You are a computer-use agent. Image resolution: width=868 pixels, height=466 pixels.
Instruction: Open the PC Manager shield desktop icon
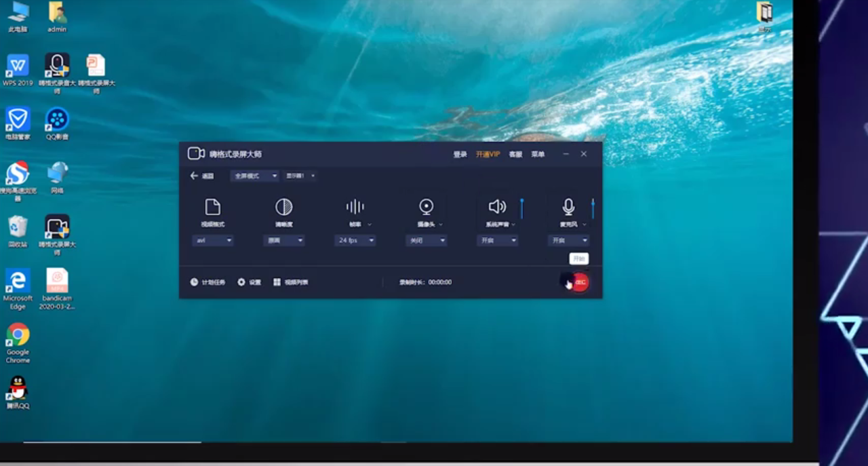tap(18, 123)
